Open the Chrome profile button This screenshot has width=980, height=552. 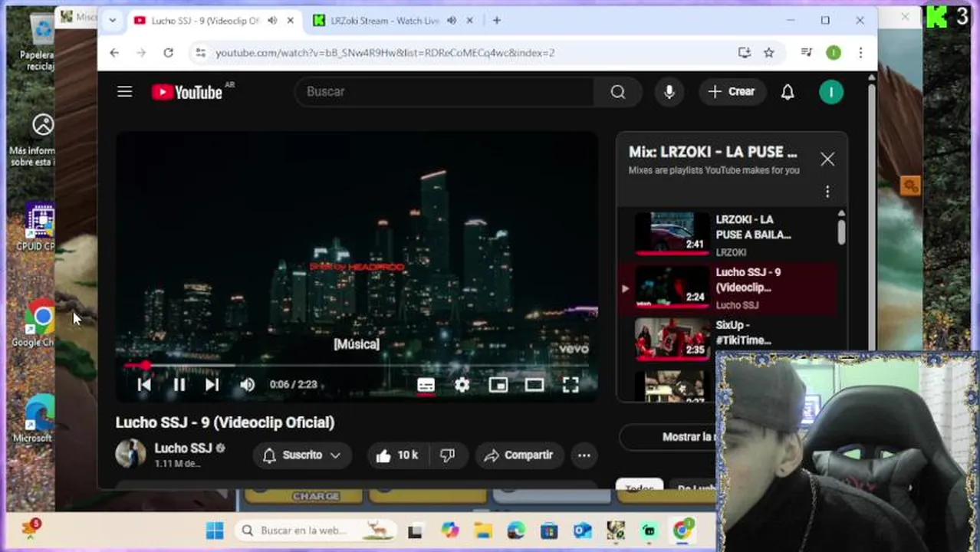click(834, 53)
